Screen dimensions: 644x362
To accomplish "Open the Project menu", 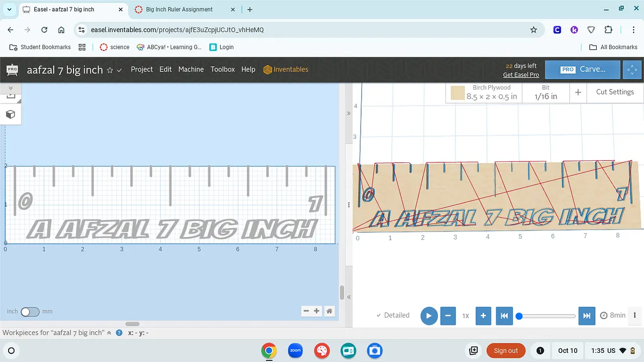I will tap(142, 69).
